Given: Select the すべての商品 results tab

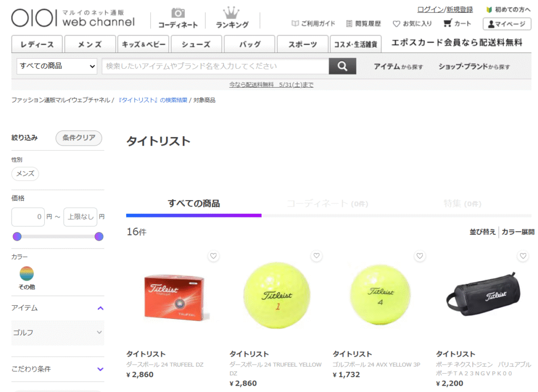Looking at the screenshot, I should point(193,204).
